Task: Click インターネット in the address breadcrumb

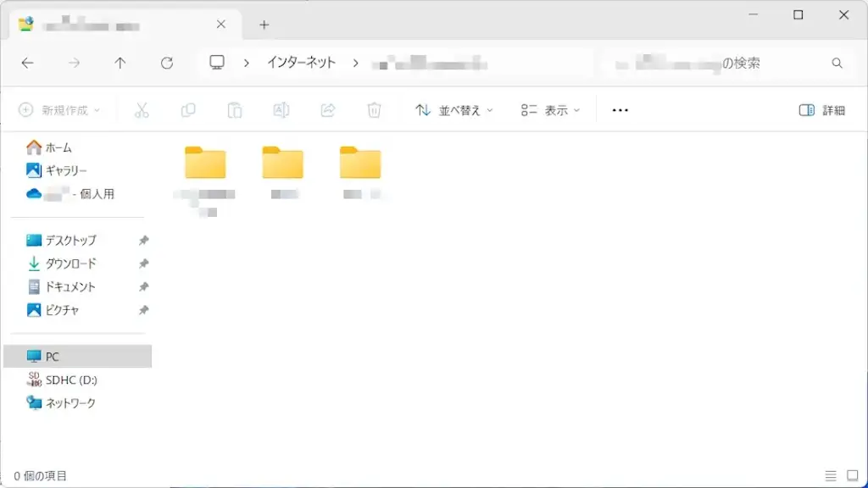Action: (301, 63)
